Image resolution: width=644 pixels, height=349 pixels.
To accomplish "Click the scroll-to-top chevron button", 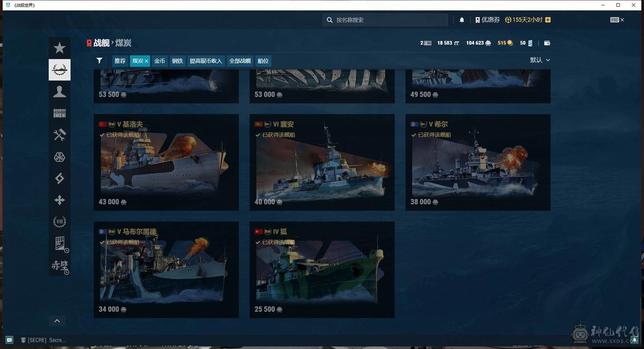I will [57, 321].
